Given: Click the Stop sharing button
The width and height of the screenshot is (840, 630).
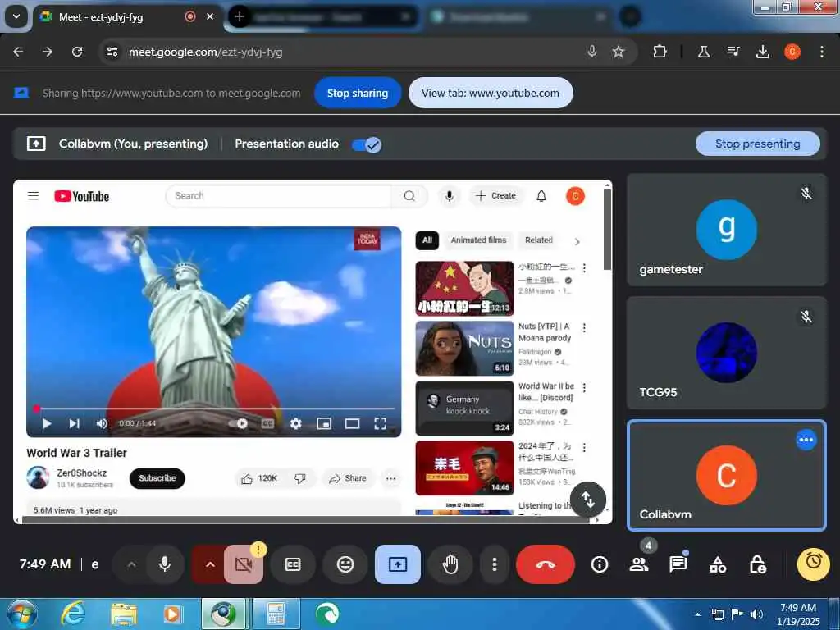Looking at the screenshot, I should [x=358, y=93].
